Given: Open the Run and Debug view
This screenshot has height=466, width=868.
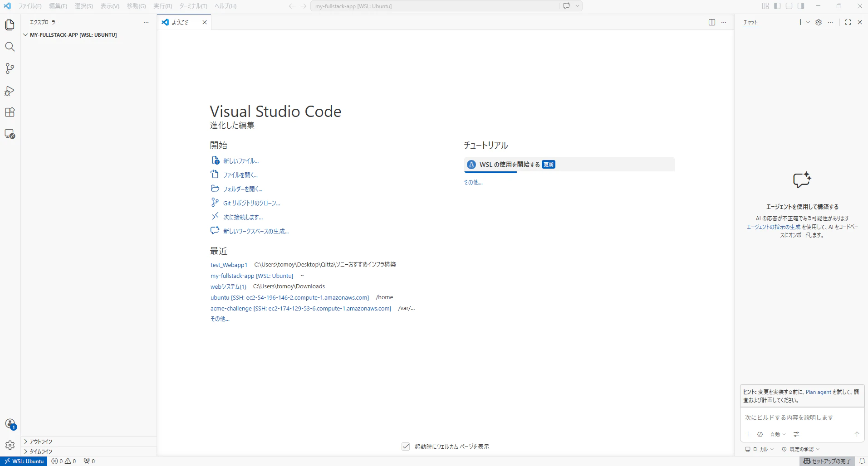Looking at the screenshot, I should (x=10, y=91).
